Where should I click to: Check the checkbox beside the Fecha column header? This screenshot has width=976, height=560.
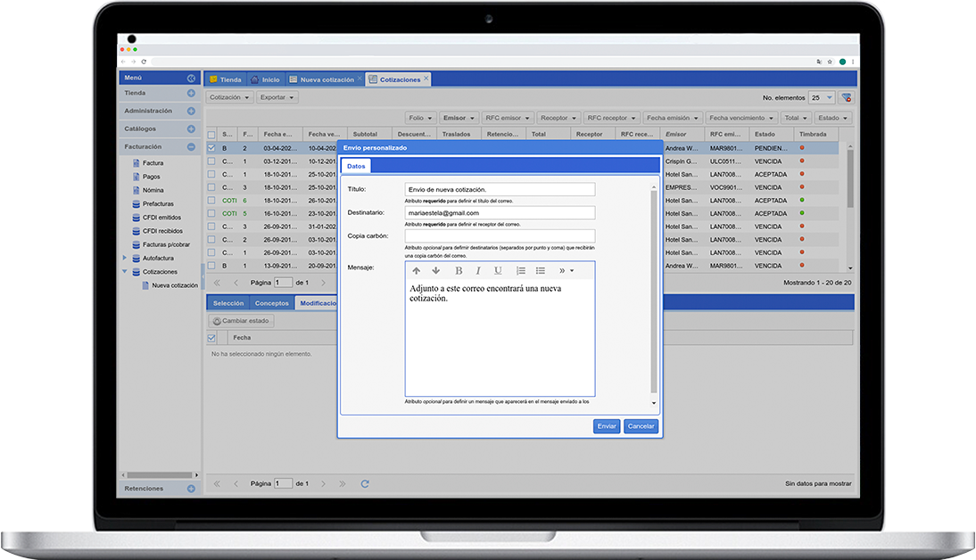pos(211,338)
